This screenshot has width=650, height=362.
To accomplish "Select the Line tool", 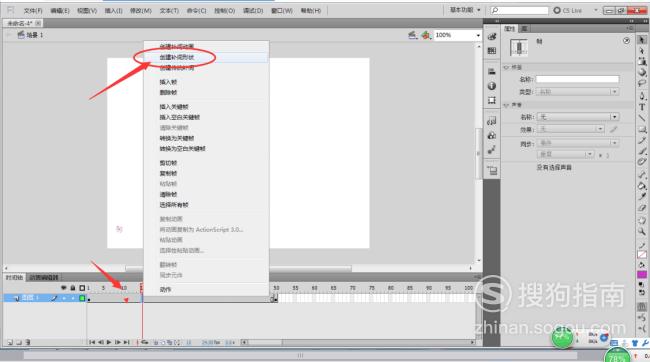I will [x=642, y=118].
